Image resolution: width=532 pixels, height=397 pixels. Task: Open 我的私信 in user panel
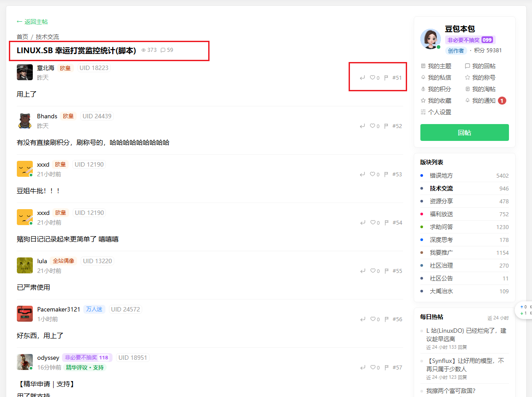[436, 78]
